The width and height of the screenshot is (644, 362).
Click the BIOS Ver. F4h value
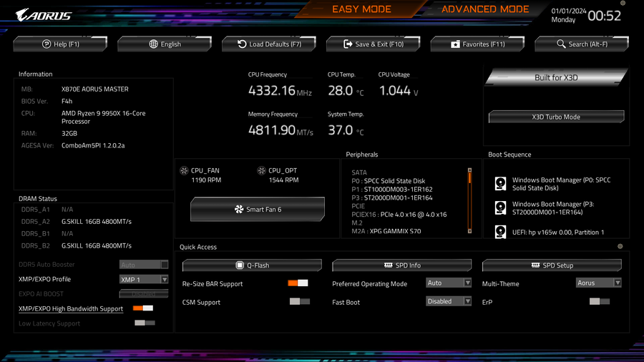[67, 101]
